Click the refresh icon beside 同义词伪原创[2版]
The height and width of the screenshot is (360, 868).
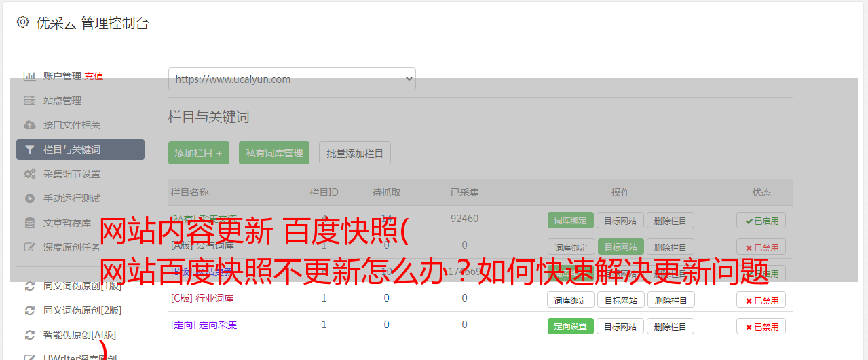[x=30, y=310]
